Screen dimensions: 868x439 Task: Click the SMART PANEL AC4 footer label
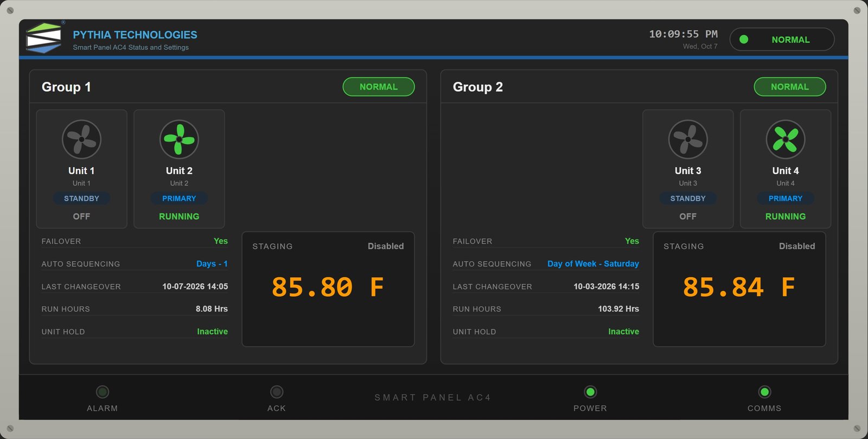[433, 398]
